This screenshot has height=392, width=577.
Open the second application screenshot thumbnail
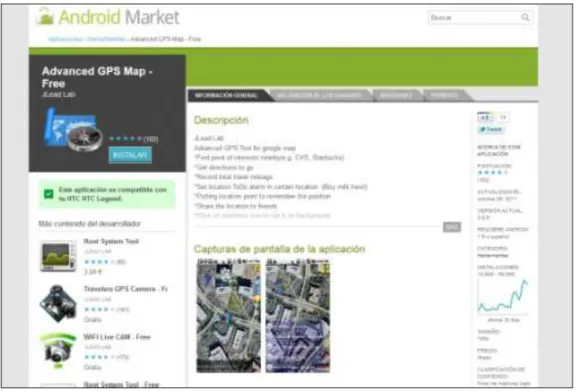tap(298, 316)
